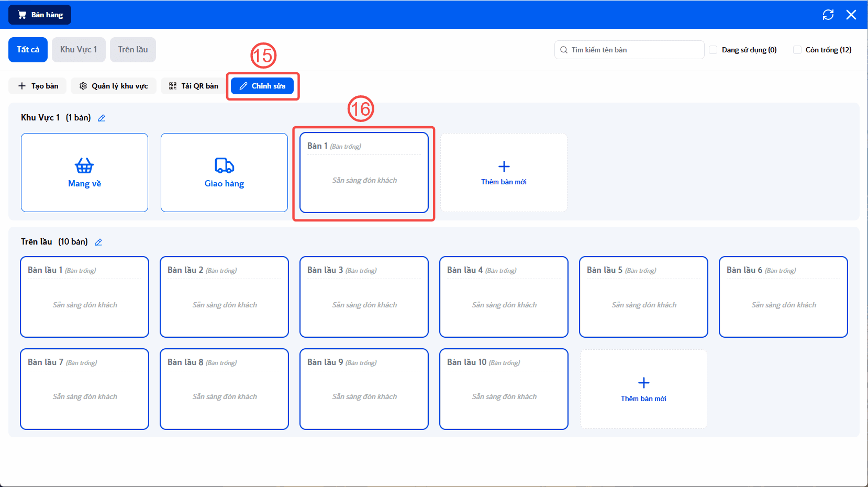Select table card Bàn lầu 3
The image size is (868, 487).
(364, 297)
